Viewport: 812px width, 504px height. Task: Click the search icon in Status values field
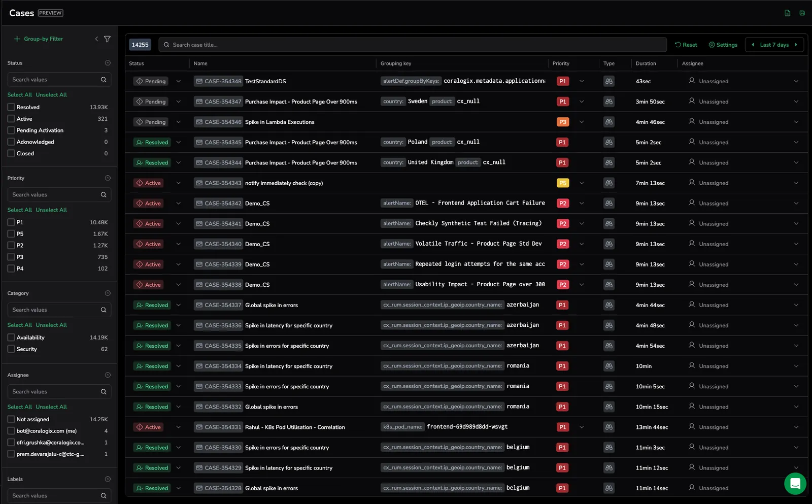point(104,80)
